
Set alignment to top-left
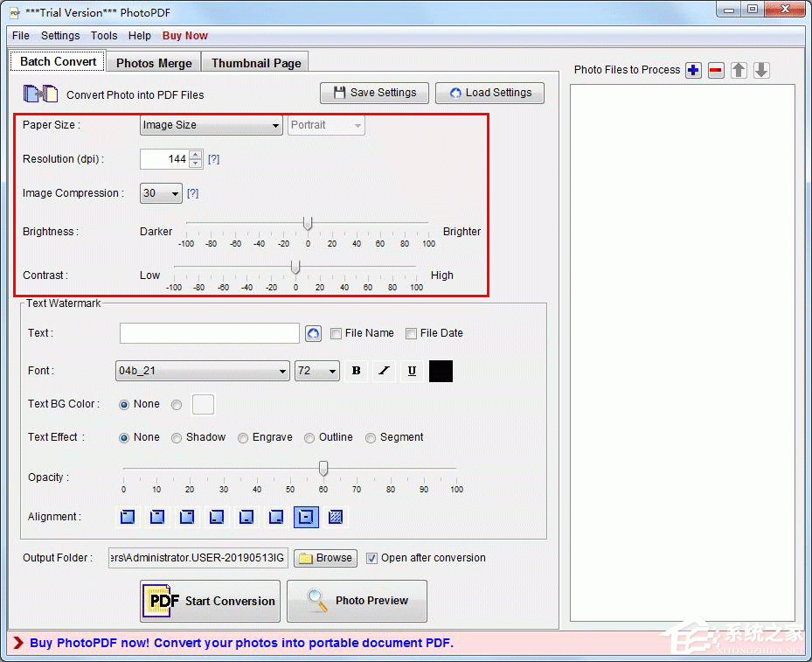[128, 517]
